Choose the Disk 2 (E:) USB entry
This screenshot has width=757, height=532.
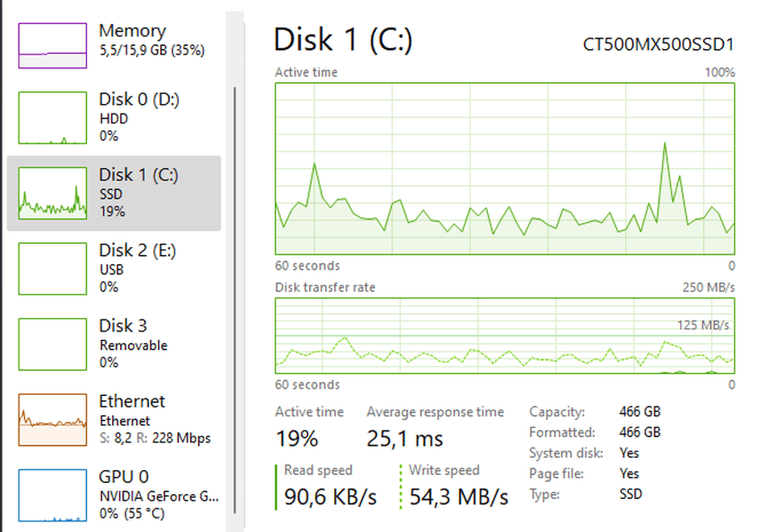point(114,269)
